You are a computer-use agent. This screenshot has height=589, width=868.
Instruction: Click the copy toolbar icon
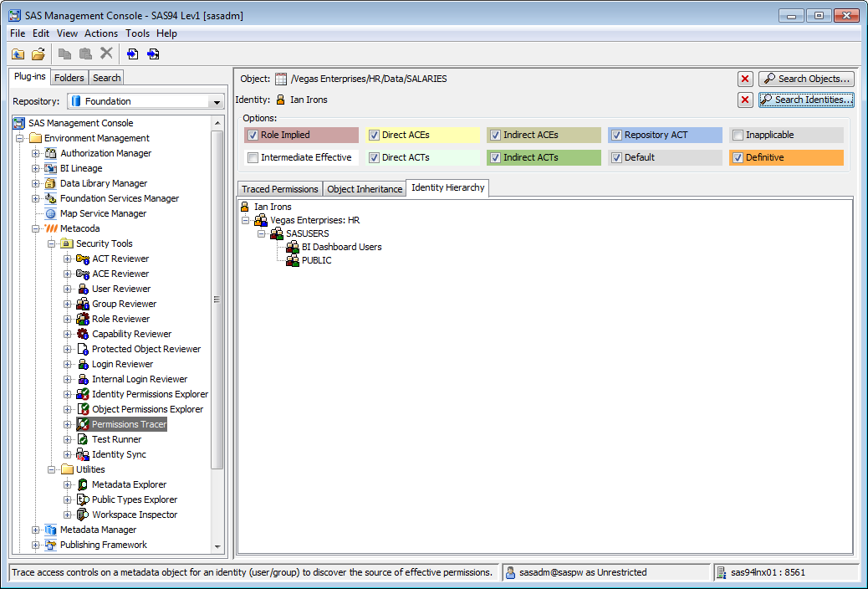click(64, 54)
